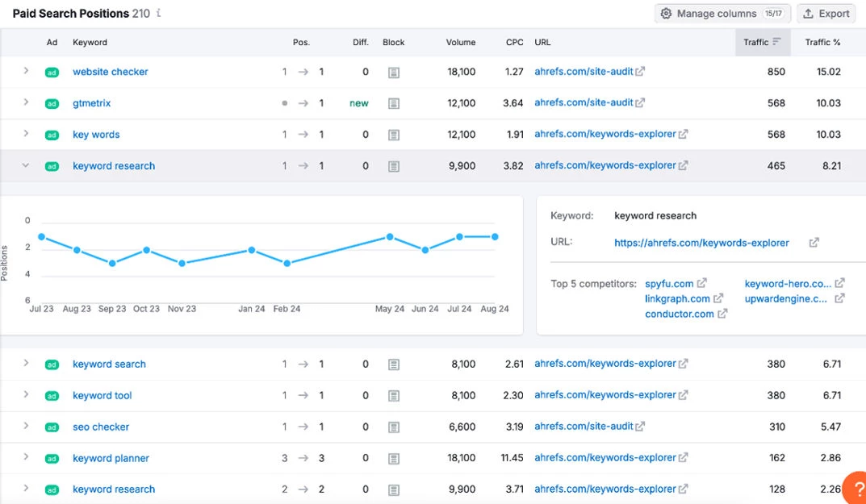The height and width of the screenshot is (504, 866).
Task: Expand the keyword planner row
Action: point(25,457)
